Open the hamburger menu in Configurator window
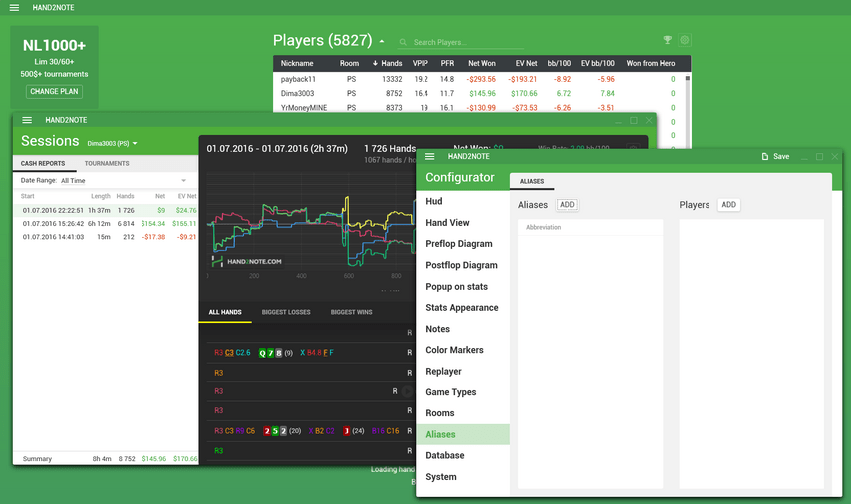851x504 pixels. pos(429,156)
